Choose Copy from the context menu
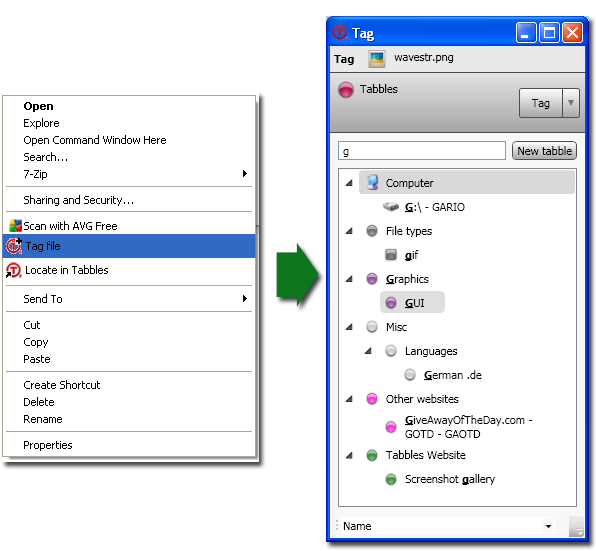This screenshot has width=596, height=551. click(36, 342)
